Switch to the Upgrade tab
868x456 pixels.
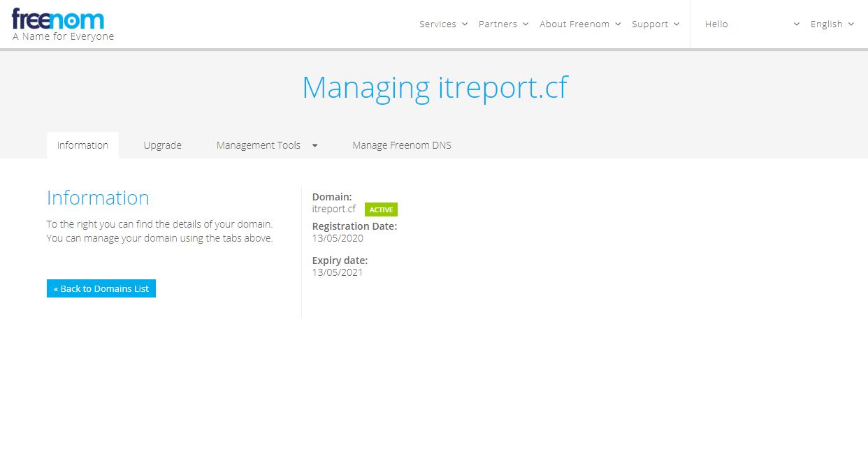point(163,145)
